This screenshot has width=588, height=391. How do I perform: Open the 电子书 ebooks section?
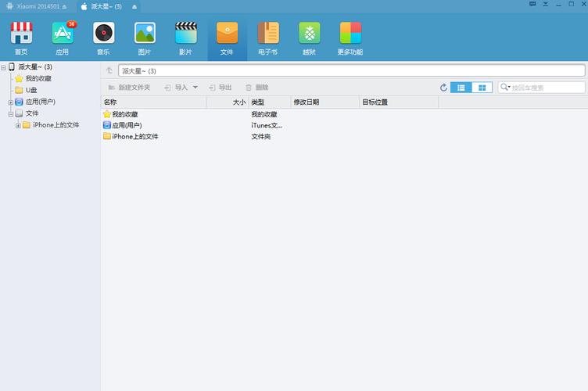pos(268,38)
